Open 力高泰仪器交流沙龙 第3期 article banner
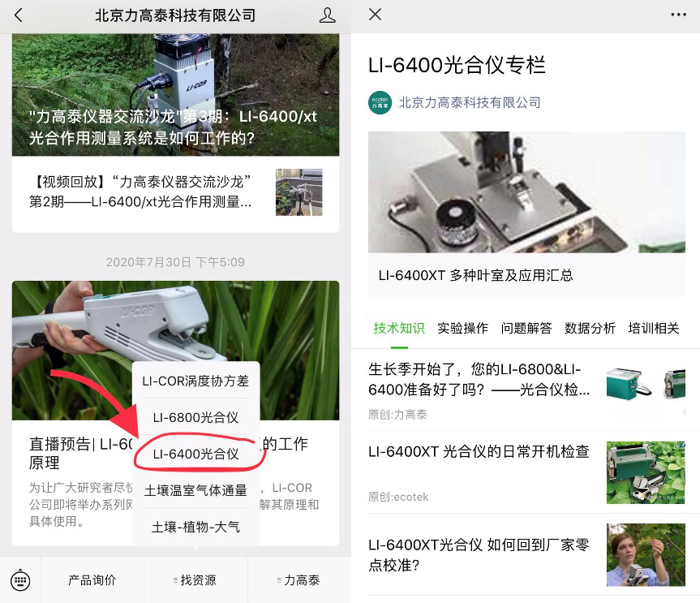Viewport: 700px width, 603px height. click(x=175, y=95)
